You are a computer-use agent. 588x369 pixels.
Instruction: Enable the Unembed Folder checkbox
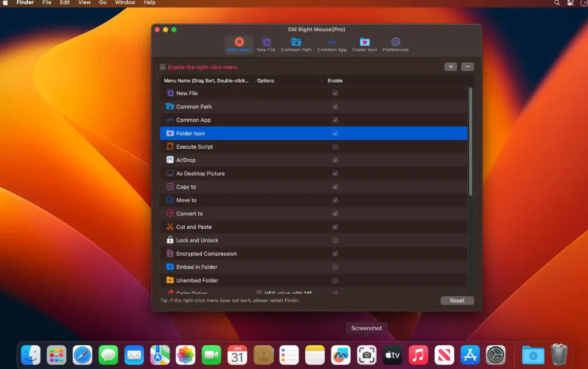[335, 280]
